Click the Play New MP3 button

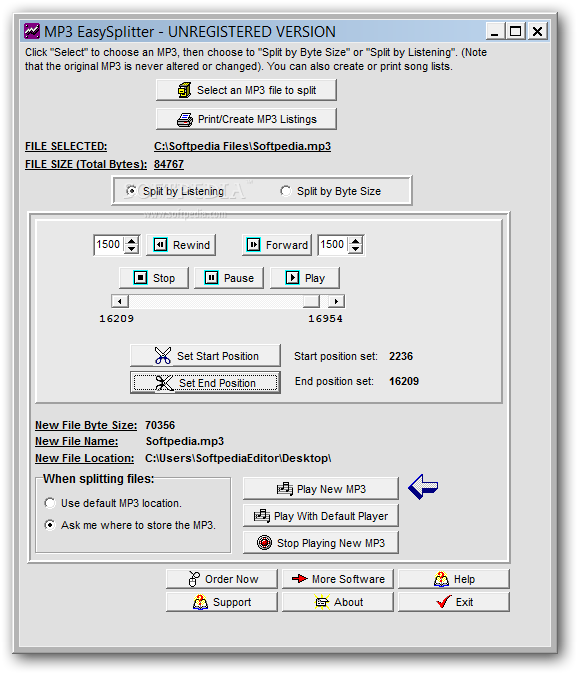coord(321,489)
